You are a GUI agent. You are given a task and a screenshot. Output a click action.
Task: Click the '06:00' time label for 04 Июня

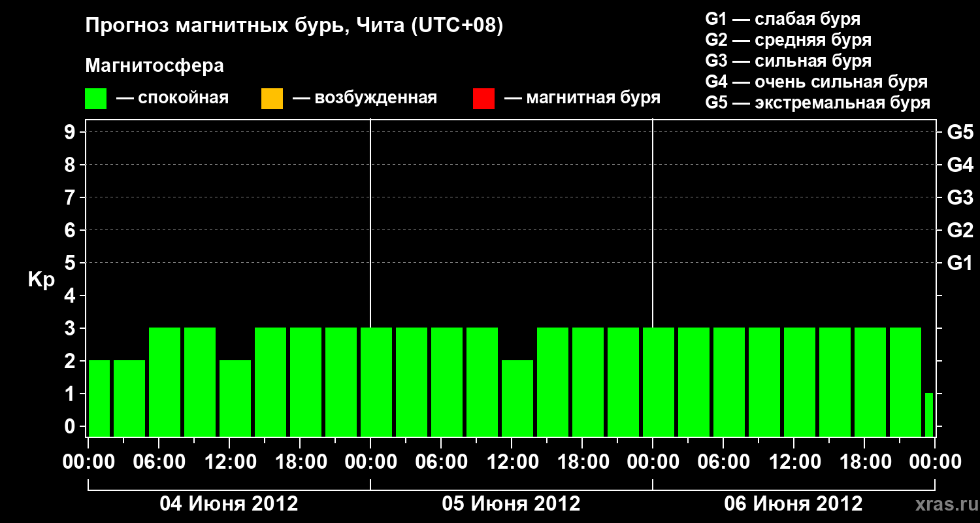tap(159, 462)
